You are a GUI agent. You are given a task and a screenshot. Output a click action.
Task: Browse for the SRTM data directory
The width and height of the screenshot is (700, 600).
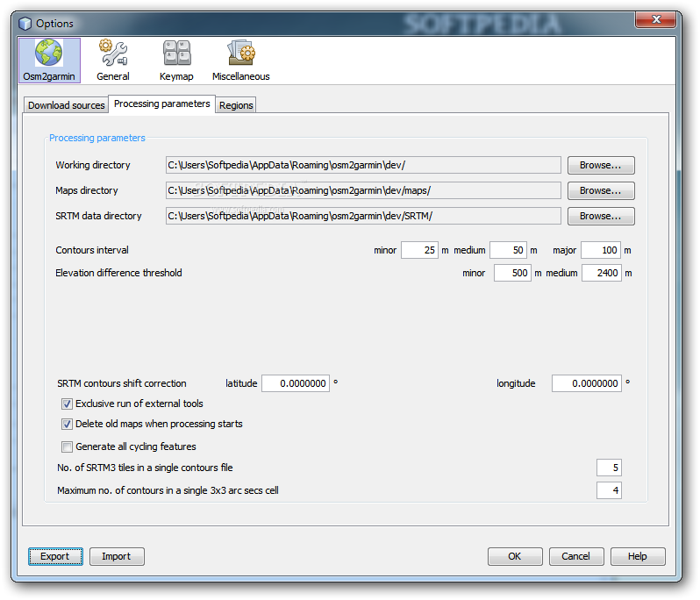coord(601,216)
